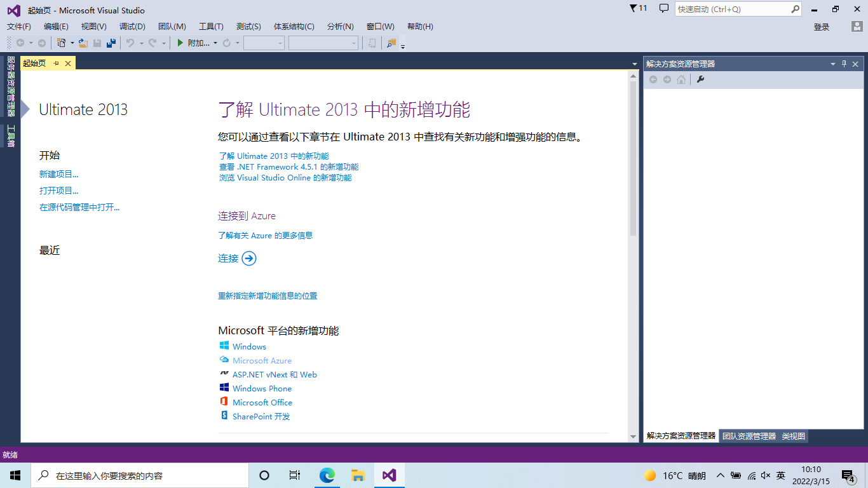This screenshot has width=868, height=488.
Task: Open the solution platforms combo box
Action: (323, 43)
